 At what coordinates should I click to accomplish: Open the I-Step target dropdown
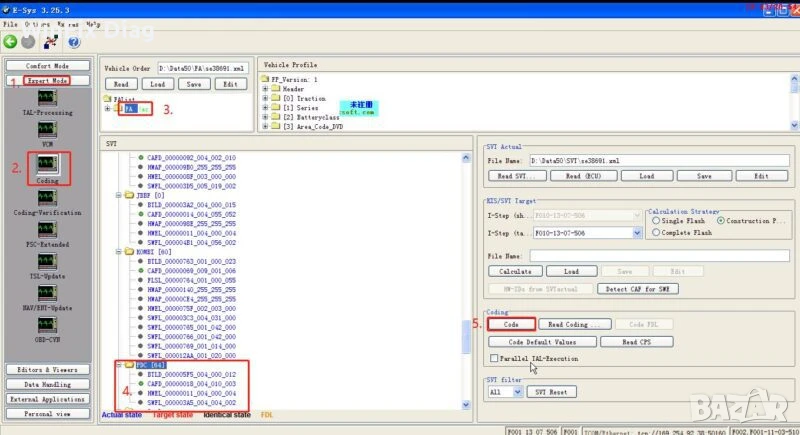637,232
